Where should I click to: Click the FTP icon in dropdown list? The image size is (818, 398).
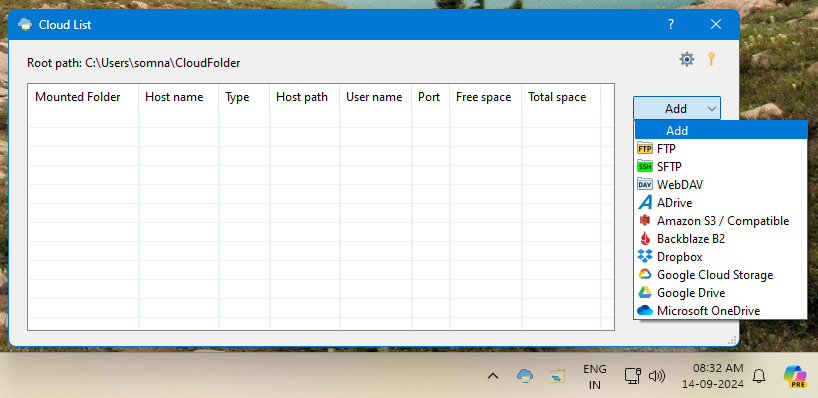coord(645,149)
